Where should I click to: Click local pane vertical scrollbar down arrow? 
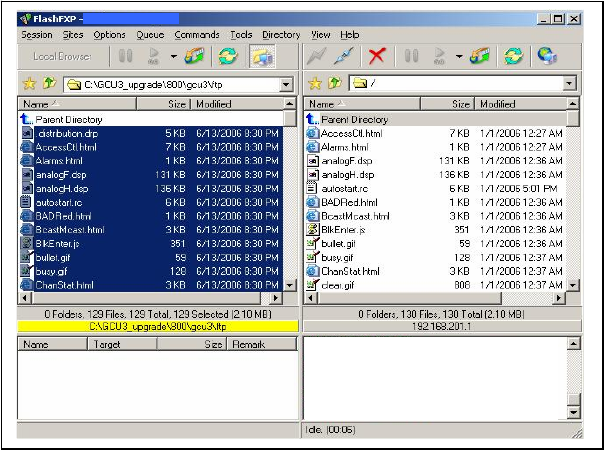(290, 285)
